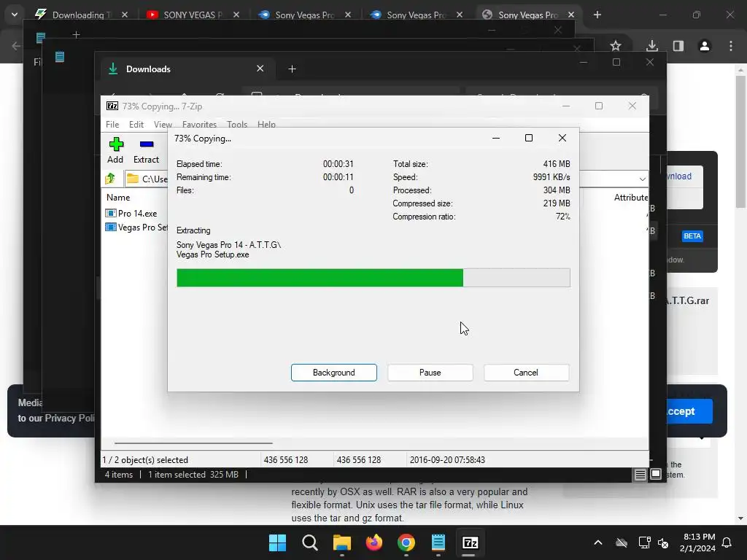This screenshot has width=747, height=560.
Task: Open the Tools menu in 7-Zip
Action: click(x=237, y=124)
